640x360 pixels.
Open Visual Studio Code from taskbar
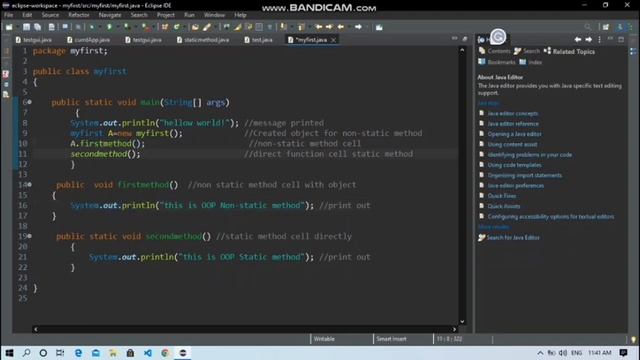[148, 353]
